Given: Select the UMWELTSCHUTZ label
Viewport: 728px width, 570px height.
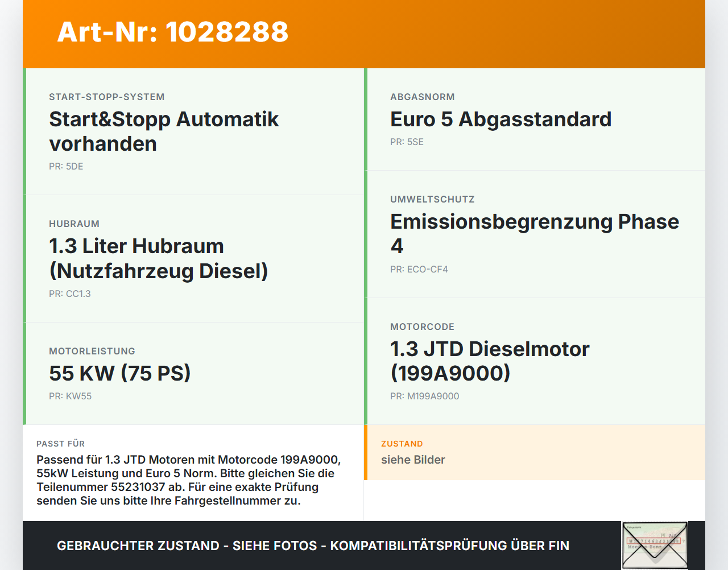Looking at the screenshot, I should [x=432, y=199].
